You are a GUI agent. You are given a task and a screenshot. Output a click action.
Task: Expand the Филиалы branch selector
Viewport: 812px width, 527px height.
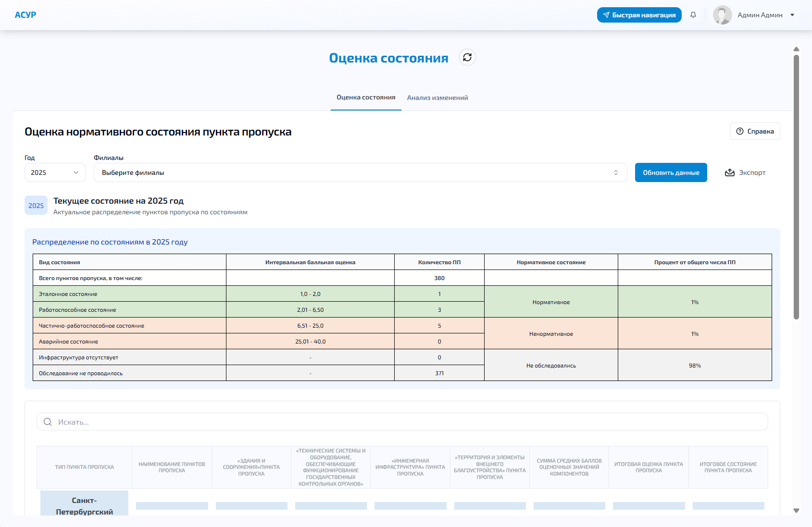point(360,172)
